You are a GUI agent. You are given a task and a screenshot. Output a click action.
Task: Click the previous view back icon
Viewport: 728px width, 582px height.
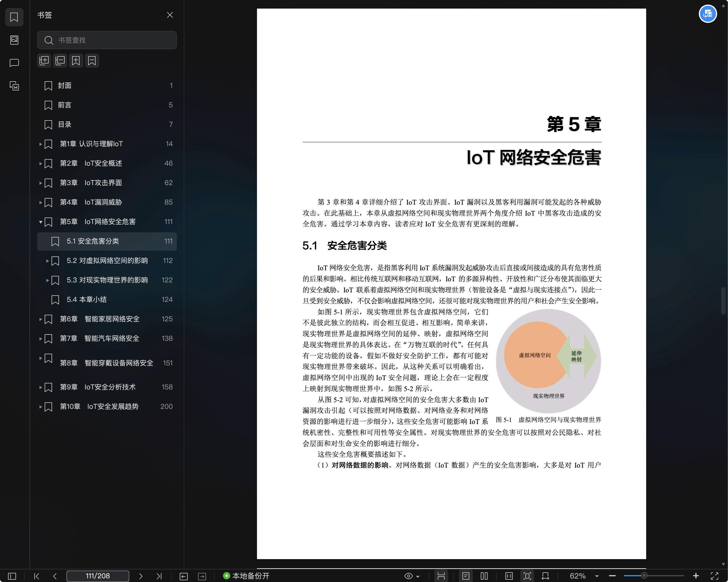[x=184, y=576]
